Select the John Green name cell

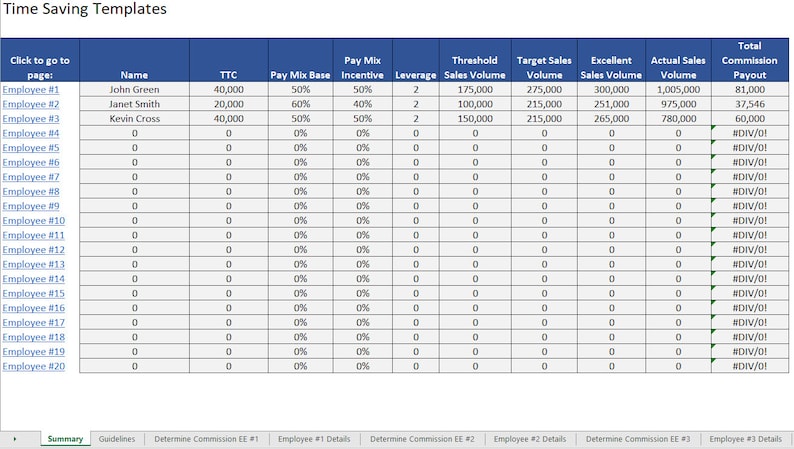pos(134,90)
